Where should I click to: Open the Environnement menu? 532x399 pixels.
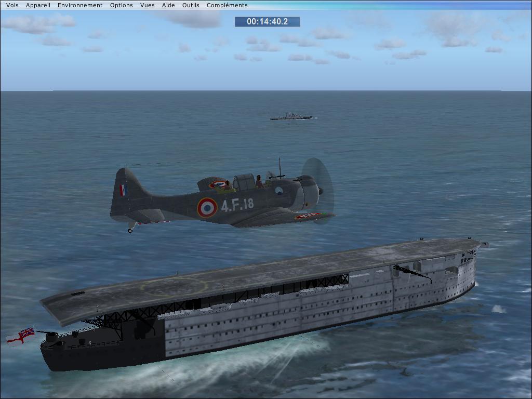coord(80,5)
